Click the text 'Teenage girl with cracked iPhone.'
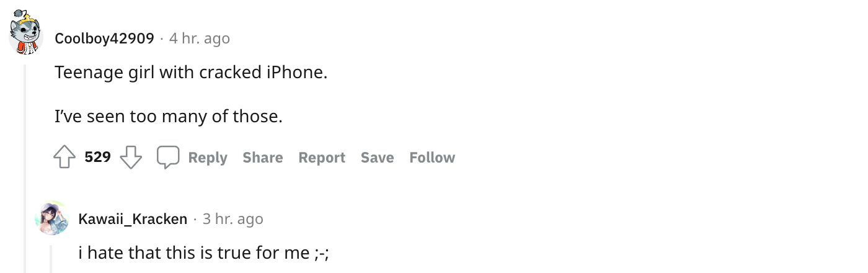The width and height of the screenshot is (868, 273). point(190,73)
